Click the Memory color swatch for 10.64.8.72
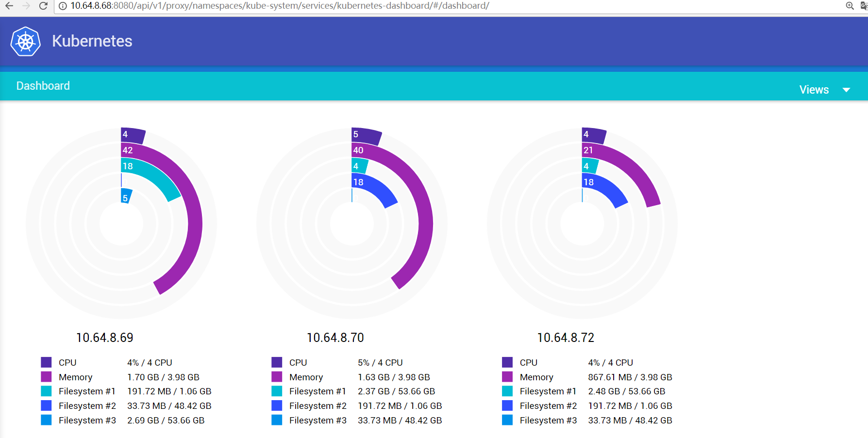 pos(507,377)
